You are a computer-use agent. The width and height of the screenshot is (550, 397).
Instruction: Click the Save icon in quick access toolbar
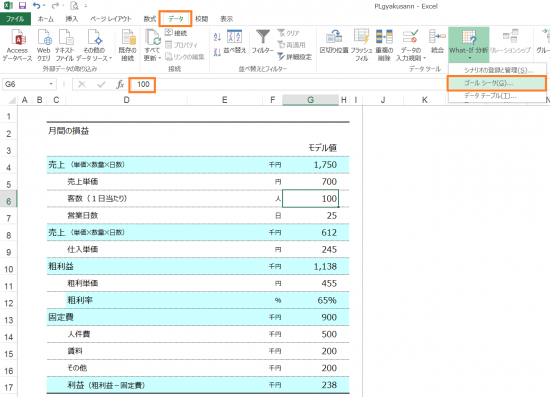22,6
